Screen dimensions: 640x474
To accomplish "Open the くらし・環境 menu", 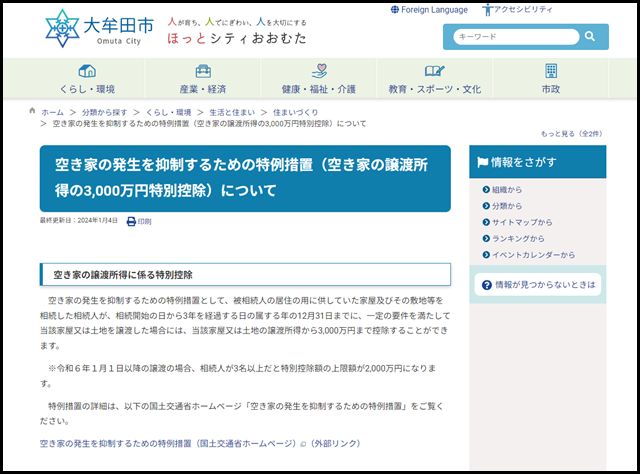I will [87, 78].
